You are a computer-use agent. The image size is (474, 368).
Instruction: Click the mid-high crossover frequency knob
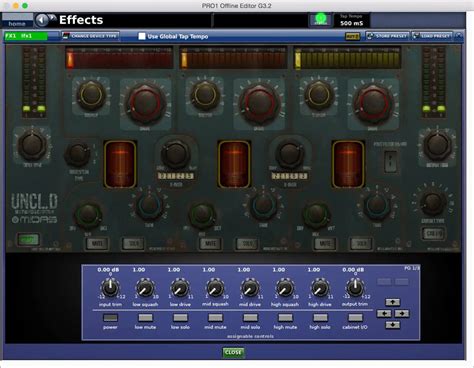coord(289,154)
